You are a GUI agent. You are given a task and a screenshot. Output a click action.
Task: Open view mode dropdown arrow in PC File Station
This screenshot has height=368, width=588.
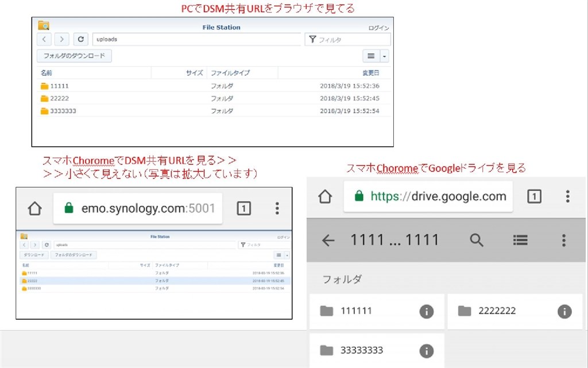(384, 56)
